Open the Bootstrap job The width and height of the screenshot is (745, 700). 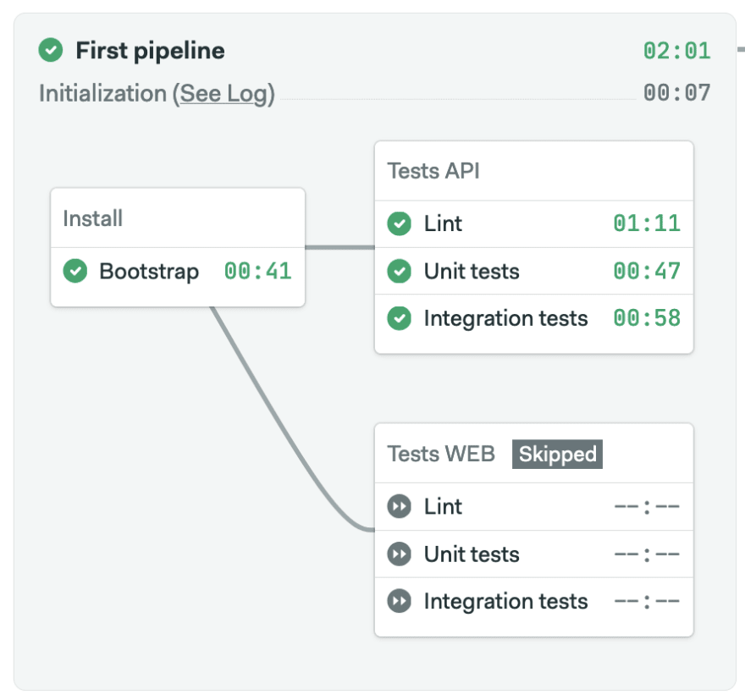click(178, 271)
